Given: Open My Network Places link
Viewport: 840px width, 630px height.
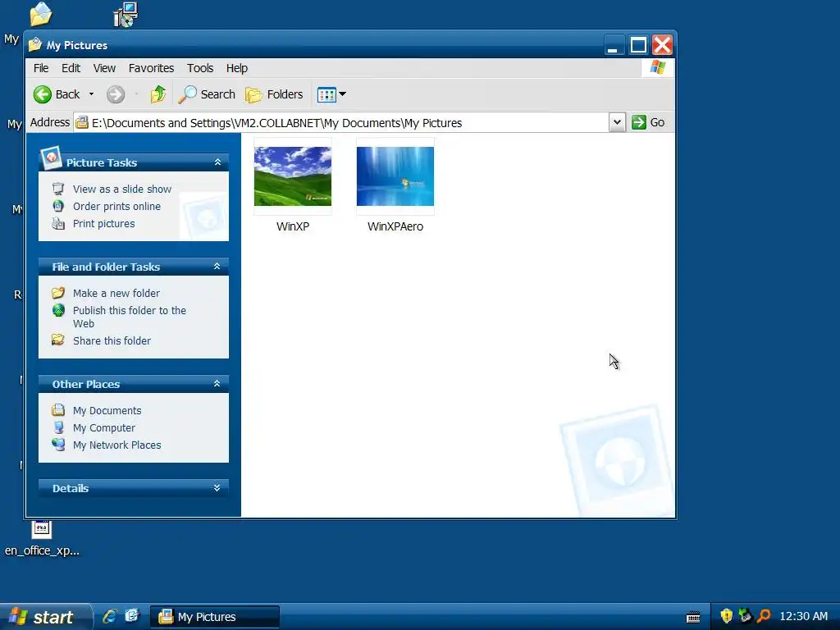Looking at the screenshot, I should 116,445.
